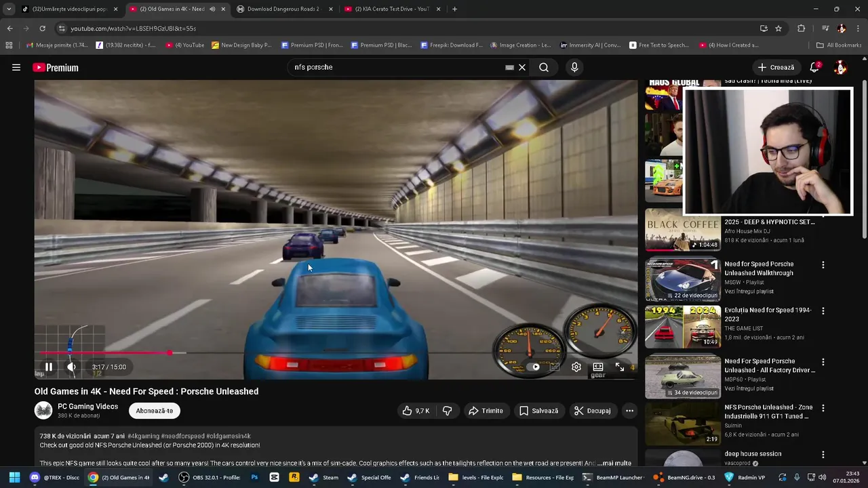868x488 pixels.
Task: Open #4kgaming hashtag link
Action: pyautogui.click(x=143, y=436)
